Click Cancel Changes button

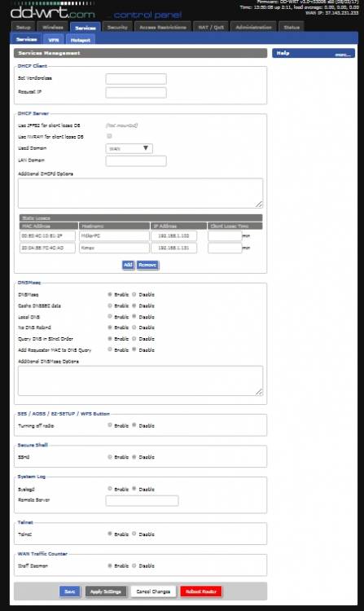pos(153,591)
